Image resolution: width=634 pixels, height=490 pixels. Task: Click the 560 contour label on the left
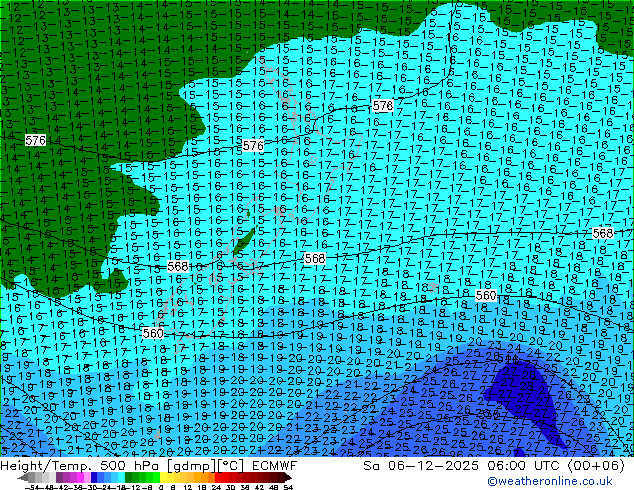[x=152, y=333]
